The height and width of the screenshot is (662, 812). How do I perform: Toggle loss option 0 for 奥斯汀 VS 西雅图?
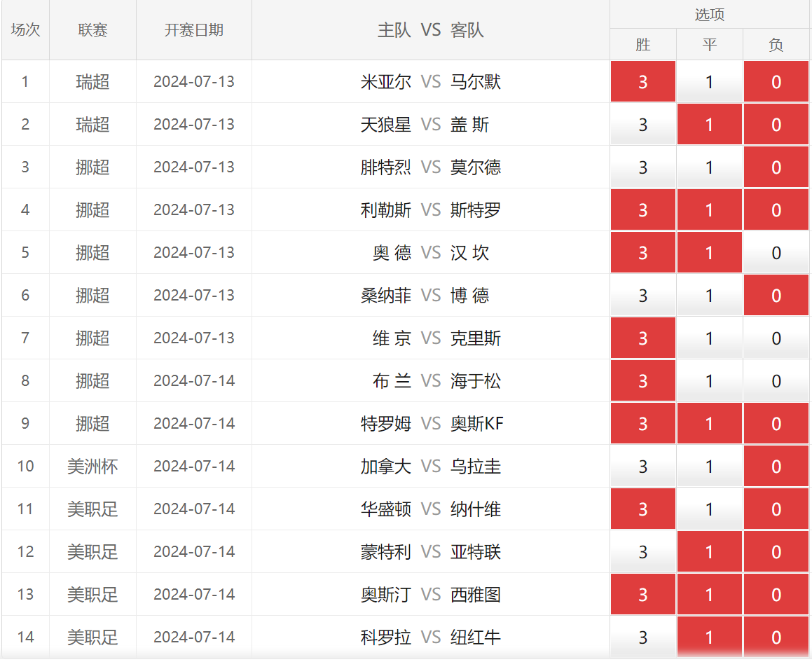coord(776,594)
